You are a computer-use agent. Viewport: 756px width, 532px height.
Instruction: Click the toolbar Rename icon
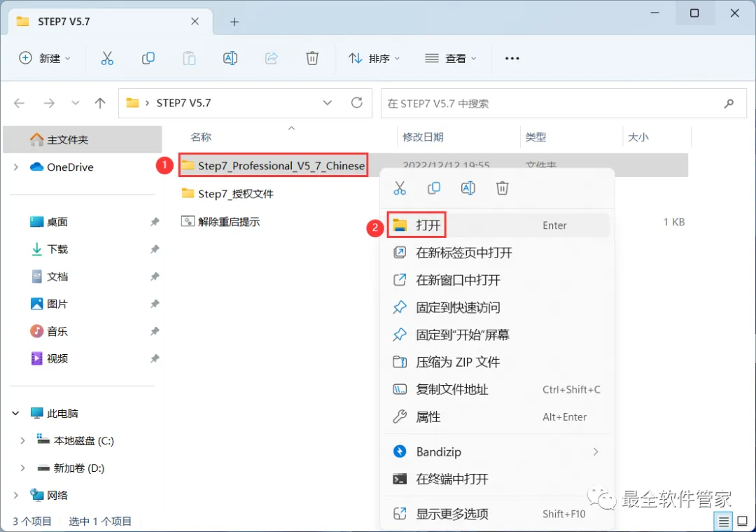230,58
